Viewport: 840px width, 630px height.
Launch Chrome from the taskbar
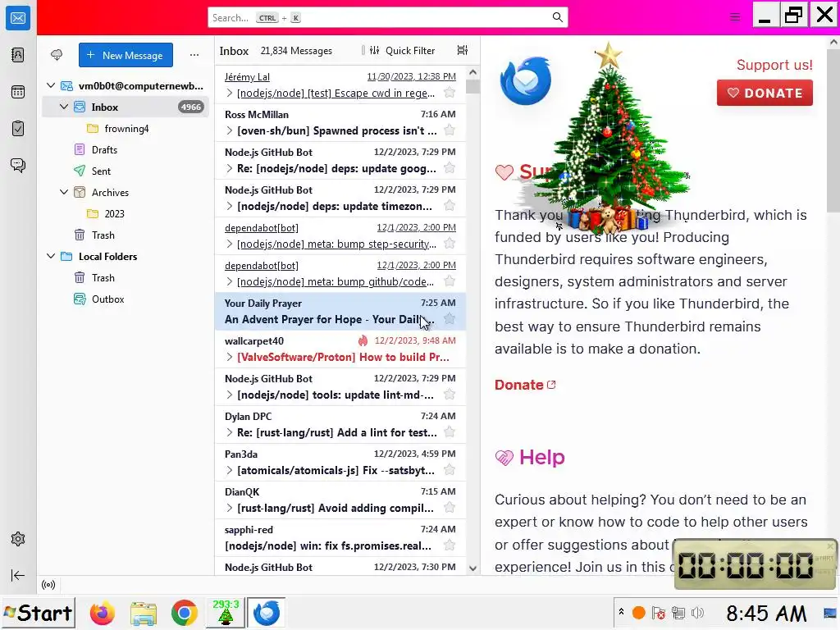click(x=184, y=613)
